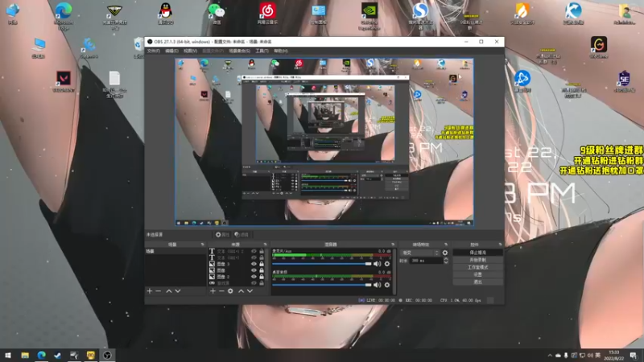
Task: Open Steam from the taskbar
Action: pos(58,355)
